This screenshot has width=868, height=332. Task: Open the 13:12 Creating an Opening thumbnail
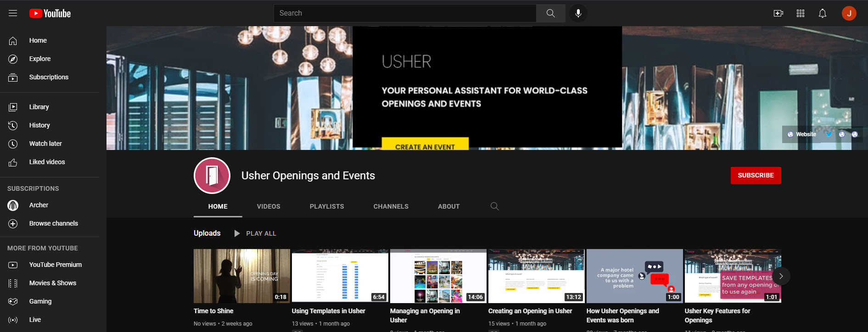point(537,276)
